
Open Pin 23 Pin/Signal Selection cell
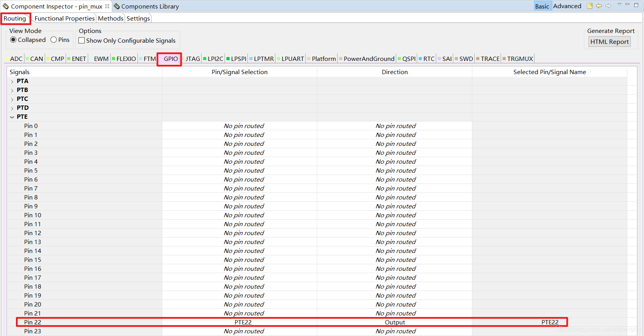click(x=240, y=331)
